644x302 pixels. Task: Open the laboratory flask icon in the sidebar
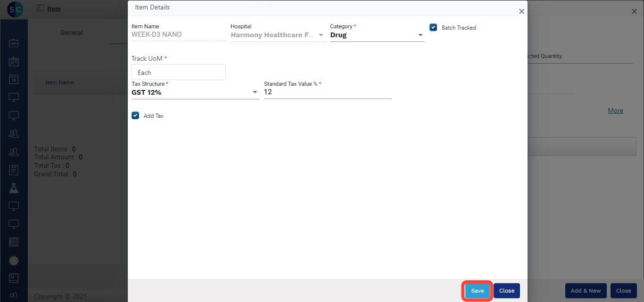point(14,188)
